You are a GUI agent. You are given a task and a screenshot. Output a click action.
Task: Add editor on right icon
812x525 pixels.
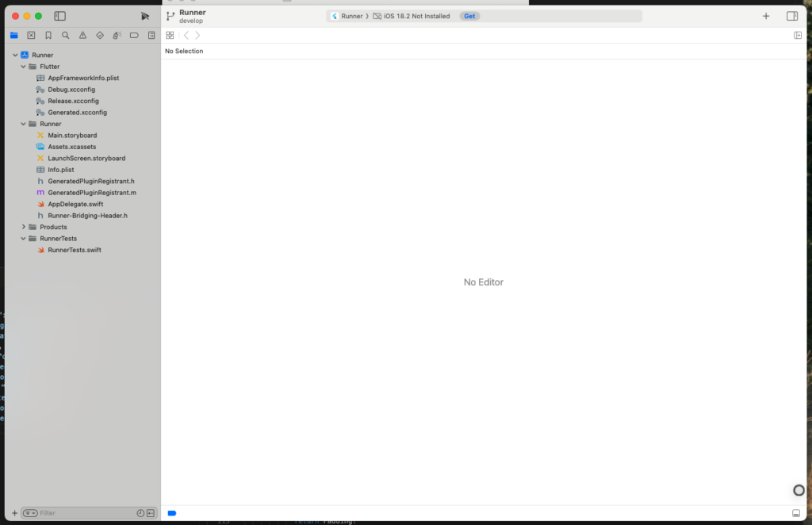click(x=798, y=35)
